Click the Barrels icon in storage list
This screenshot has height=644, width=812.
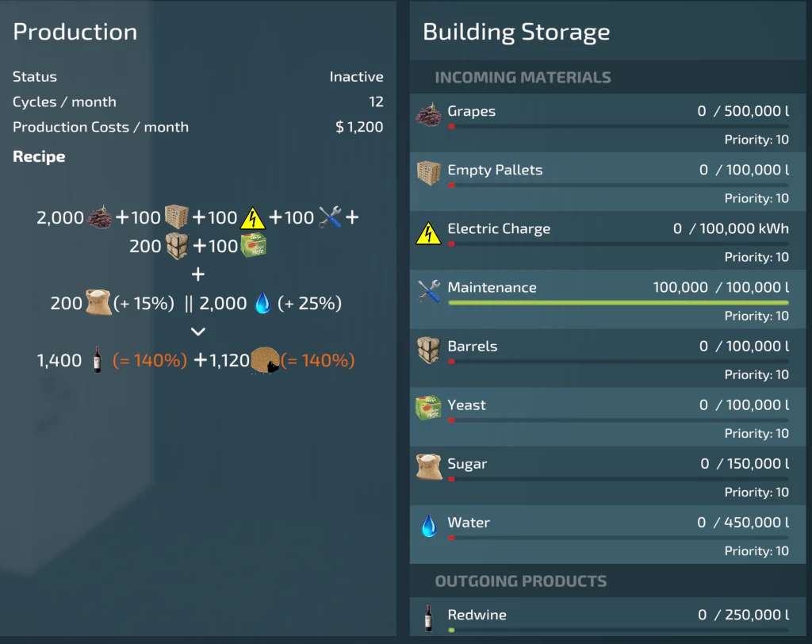click(428, 351)
